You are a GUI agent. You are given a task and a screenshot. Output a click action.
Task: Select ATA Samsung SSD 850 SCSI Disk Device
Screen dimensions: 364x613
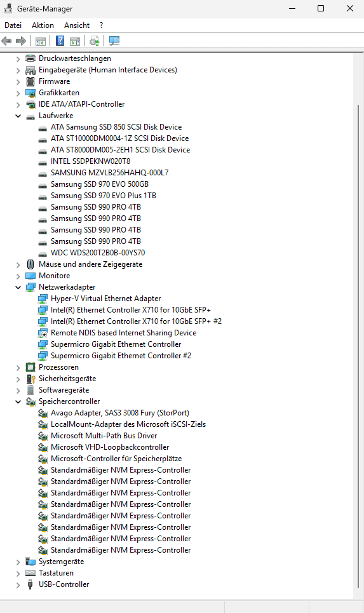[116, 127]
